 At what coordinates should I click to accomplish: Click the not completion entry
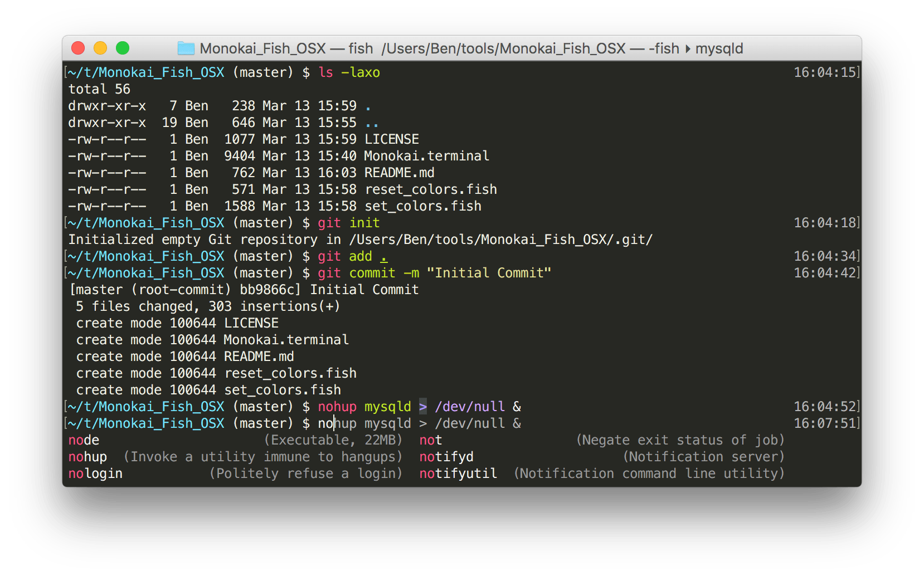point(430,440)
